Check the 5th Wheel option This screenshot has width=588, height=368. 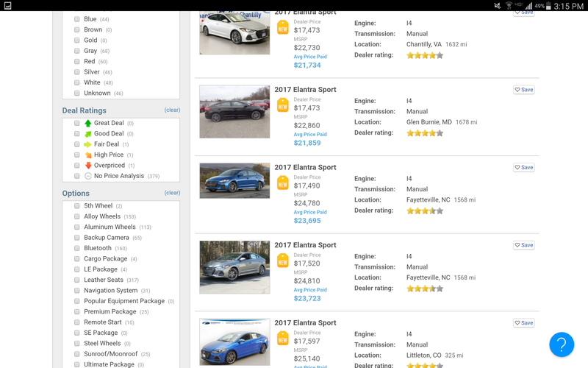coord(77,206)
